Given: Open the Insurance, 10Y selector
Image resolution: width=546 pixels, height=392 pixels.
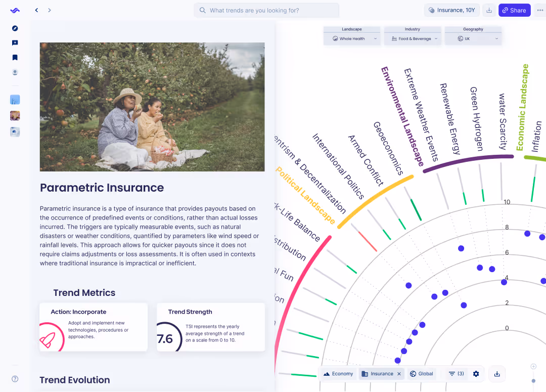Looking at the screenshot, I should 452,10.
